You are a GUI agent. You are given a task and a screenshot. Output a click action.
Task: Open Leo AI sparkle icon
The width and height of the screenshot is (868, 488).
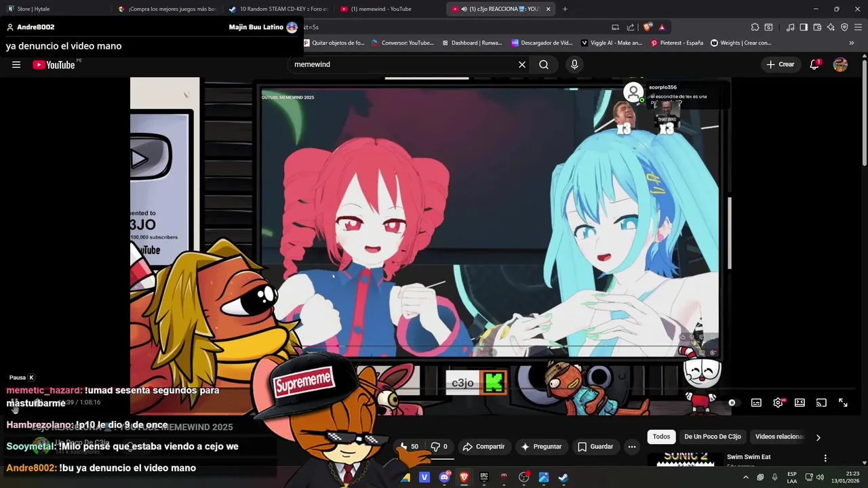click(x=831, y=27)
